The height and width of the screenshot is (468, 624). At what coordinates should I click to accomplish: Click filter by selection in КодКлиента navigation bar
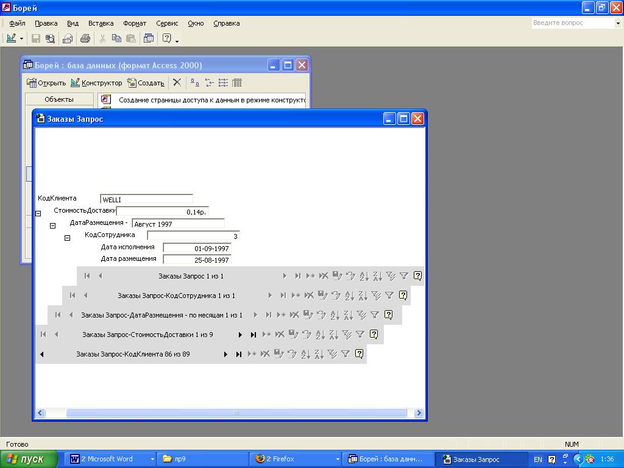(x=332, y=354)
